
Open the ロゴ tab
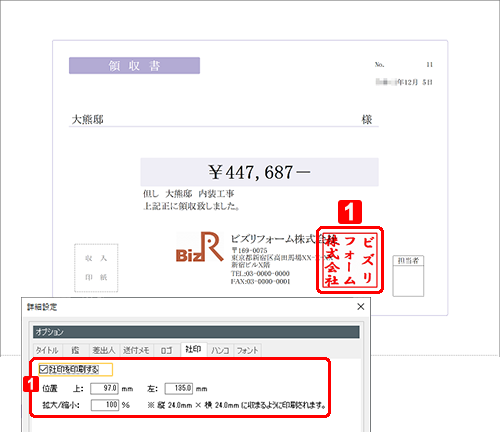[167, 350]
